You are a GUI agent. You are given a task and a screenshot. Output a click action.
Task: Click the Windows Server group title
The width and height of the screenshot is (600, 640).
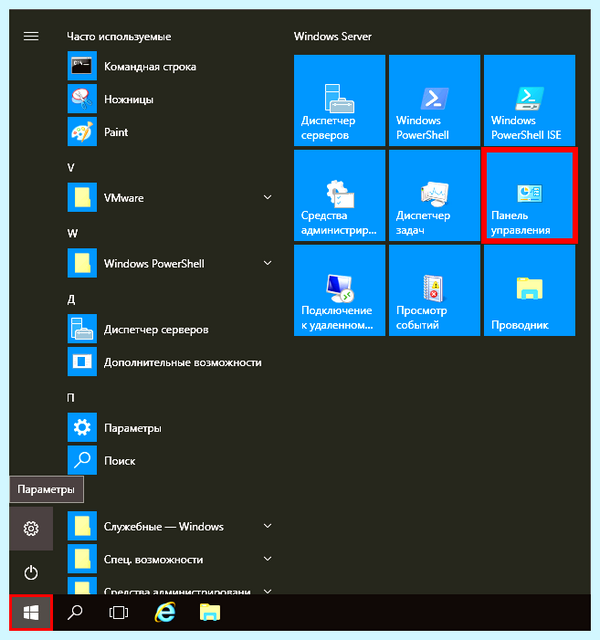(x=333, y=36)
